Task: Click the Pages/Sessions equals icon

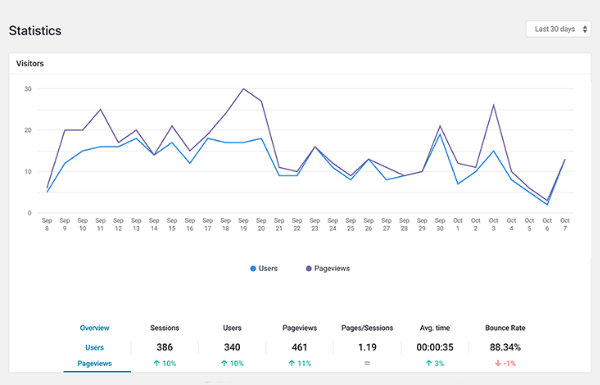Action: pos(367,363)
